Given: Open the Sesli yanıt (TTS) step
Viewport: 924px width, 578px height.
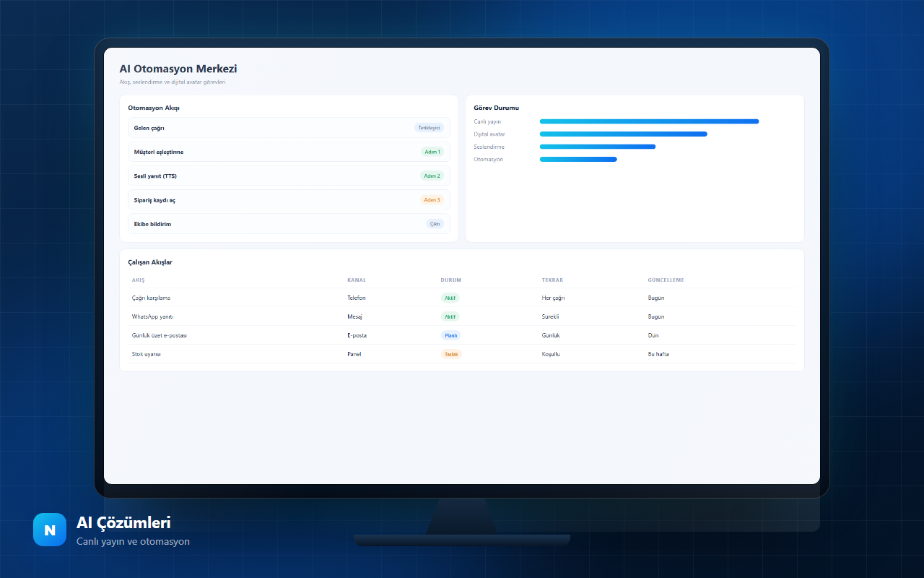Looking at the screenshot, I should 289,176.
